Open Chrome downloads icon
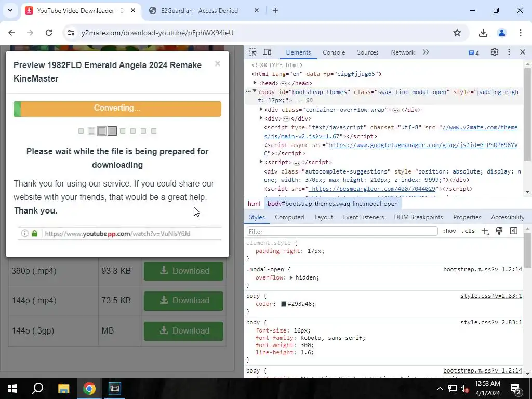This screenshot has height=399, width=532. 483,33
